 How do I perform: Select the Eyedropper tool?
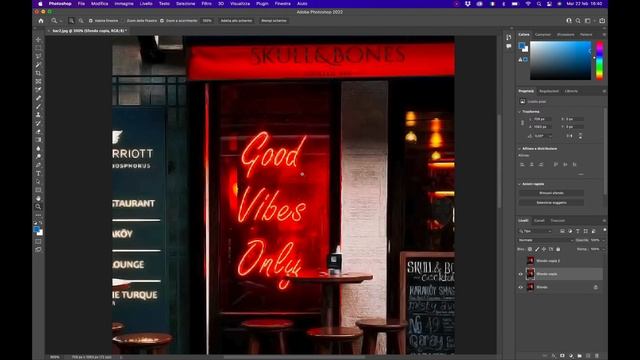[x=38, y=89]
